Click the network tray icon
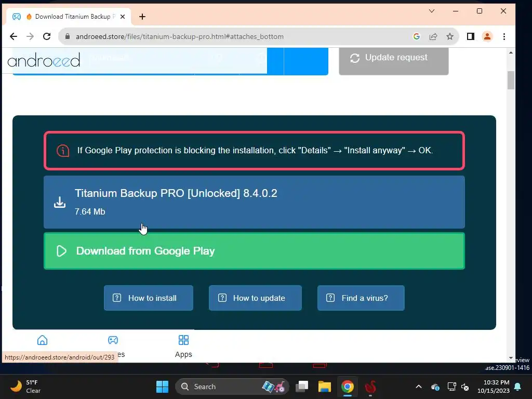Viewport: 532px width, 399px height. tap(451, 387)
